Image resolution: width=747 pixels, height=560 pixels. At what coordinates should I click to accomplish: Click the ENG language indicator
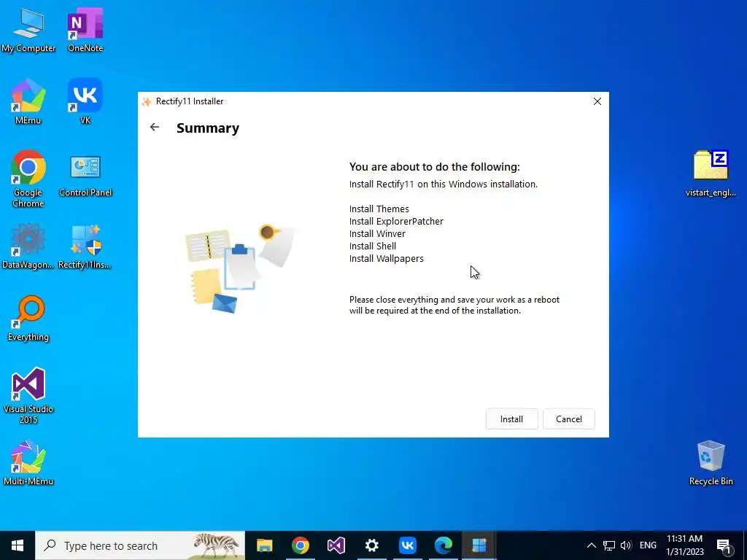[x=648, y=545]
